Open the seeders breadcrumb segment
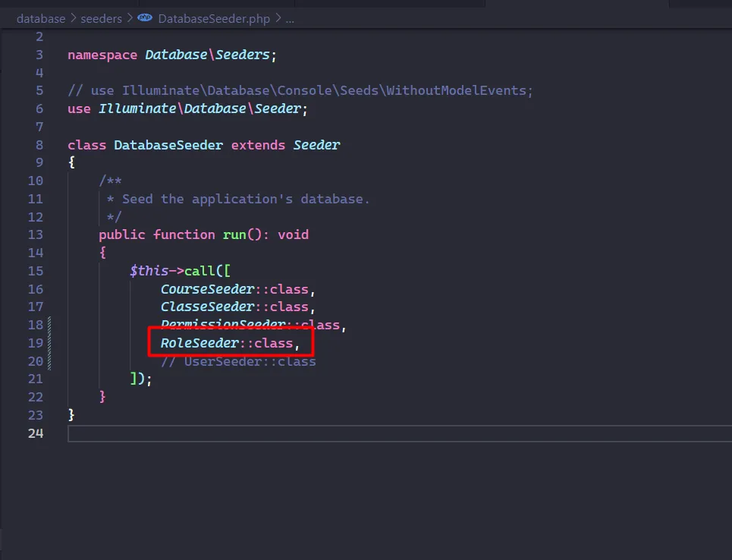732x560 pixels. coord(101,18)
